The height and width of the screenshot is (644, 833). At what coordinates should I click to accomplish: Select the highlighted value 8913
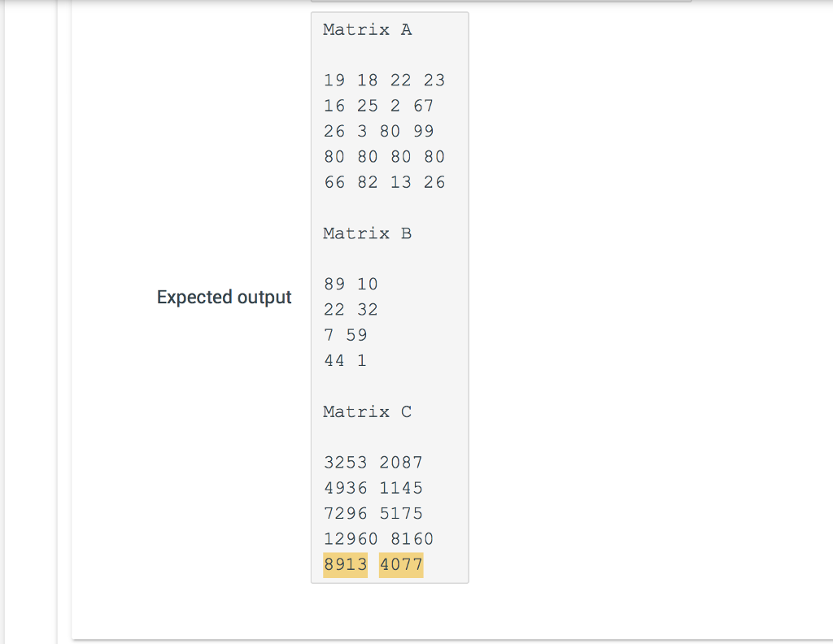click(345, 564)
